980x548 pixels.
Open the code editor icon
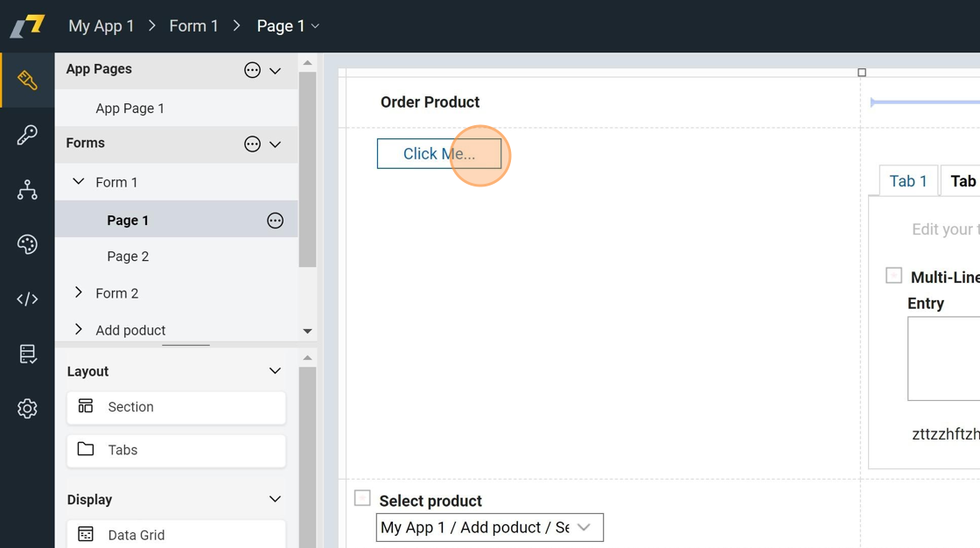pyautogui.click(x=27, y=299)
